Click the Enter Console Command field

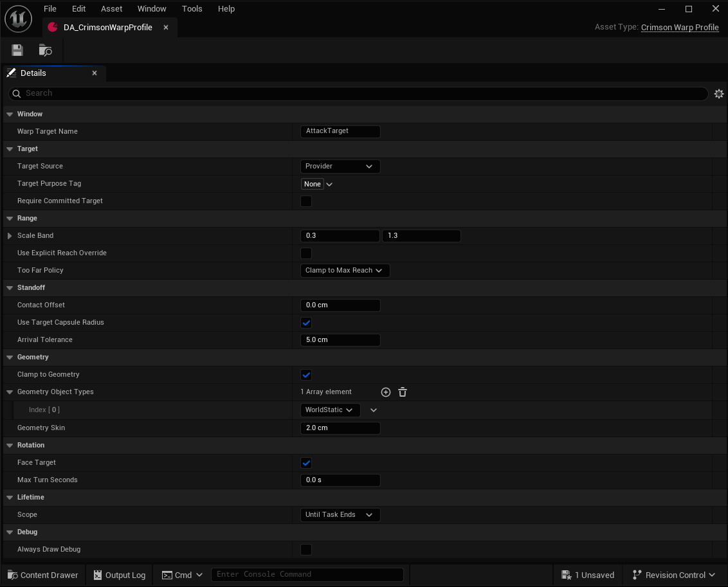(x=307, y=575)
